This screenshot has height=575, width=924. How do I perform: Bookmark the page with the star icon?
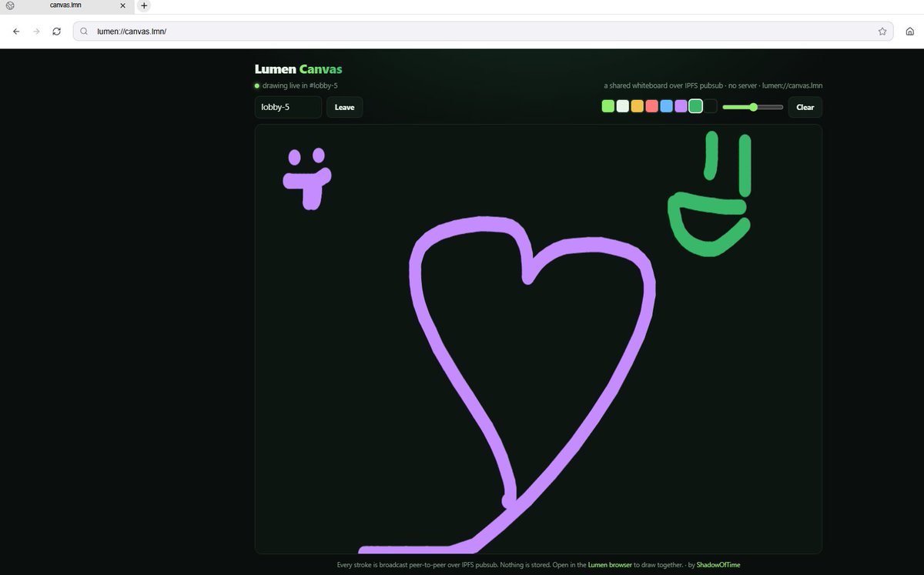(882, 32)
